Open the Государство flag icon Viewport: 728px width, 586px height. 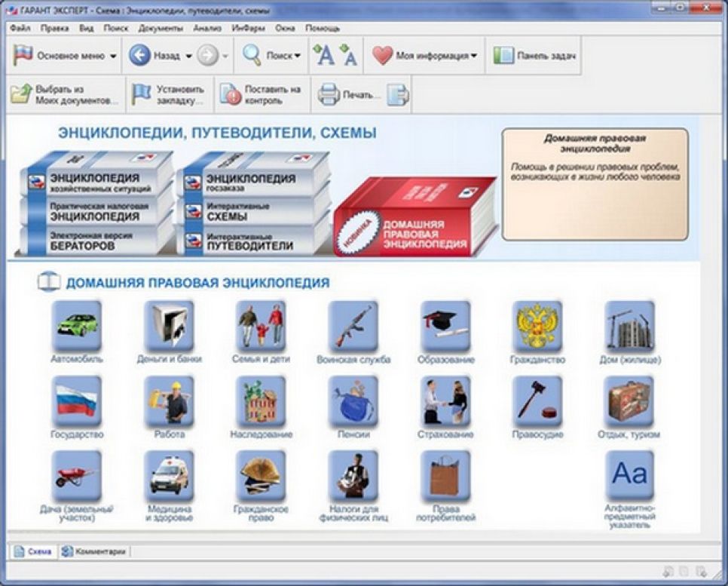click(x=77, y=401)
